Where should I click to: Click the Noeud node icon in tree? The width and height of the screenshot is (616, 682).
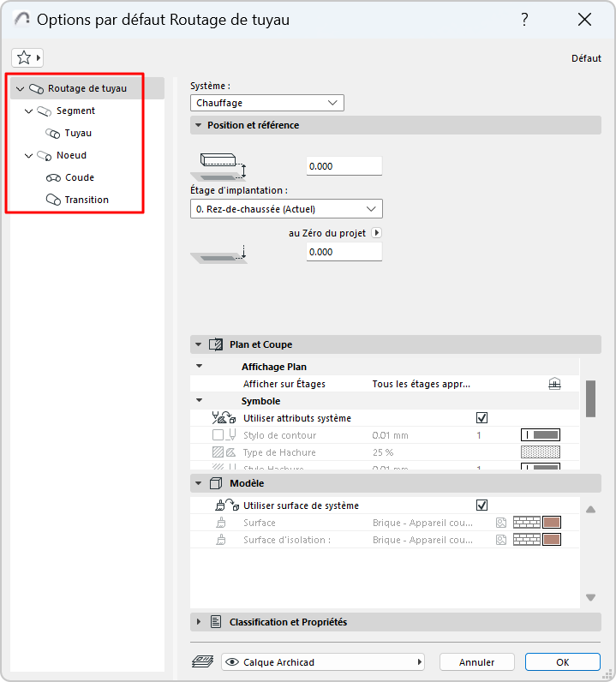click(45, 156)
